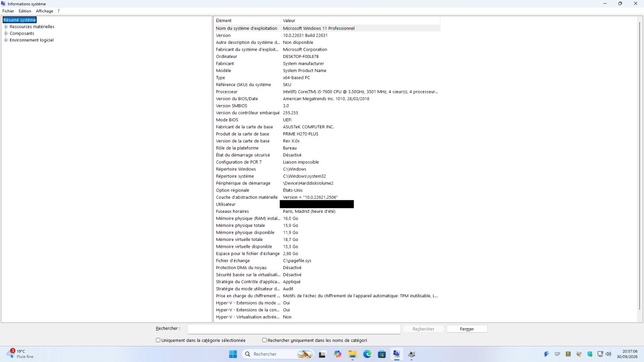
Task: Click the Valeur column header
Action: point(360,21)
